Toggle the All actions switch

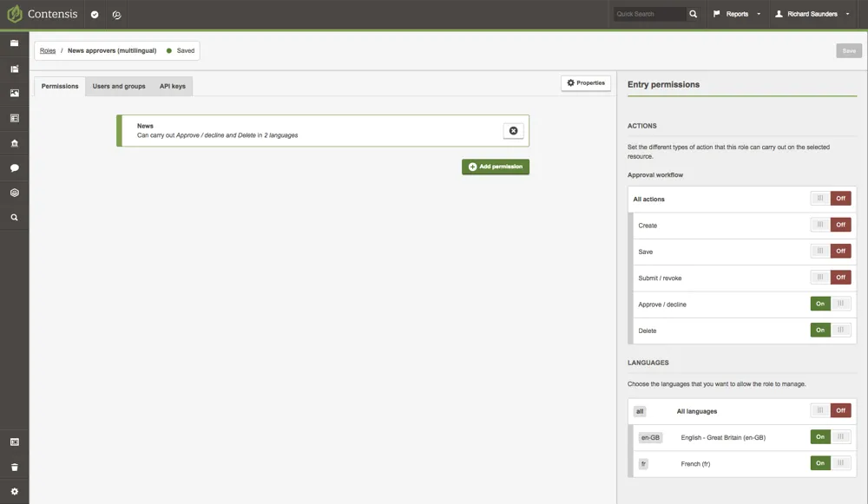831,198
